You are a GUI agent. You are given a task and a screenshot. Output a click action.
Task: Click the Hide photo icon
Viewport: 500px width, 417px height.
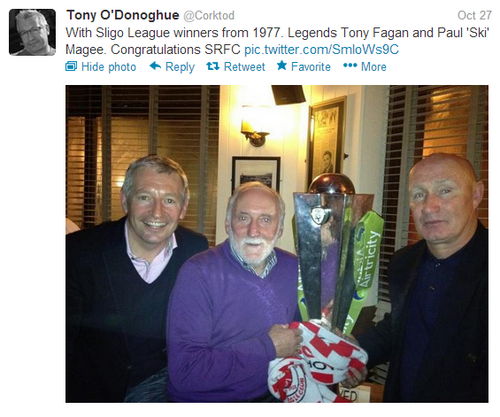coord(71,66)
